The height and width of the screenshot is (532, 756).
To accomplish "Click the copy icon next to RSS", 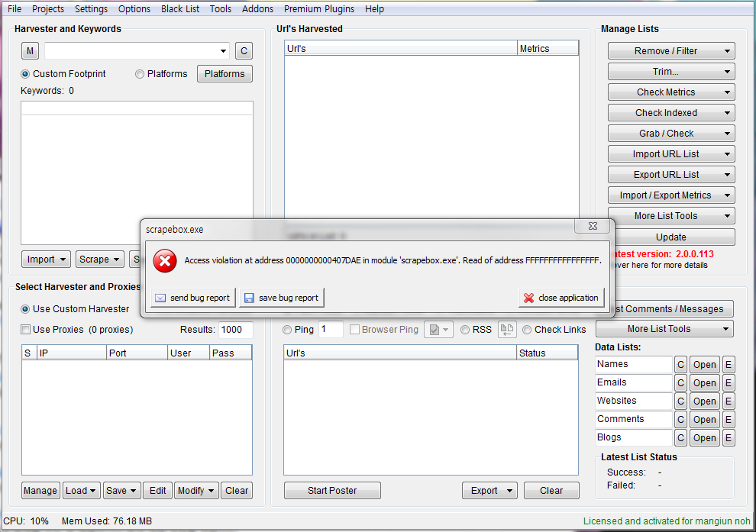I will 507,330.
